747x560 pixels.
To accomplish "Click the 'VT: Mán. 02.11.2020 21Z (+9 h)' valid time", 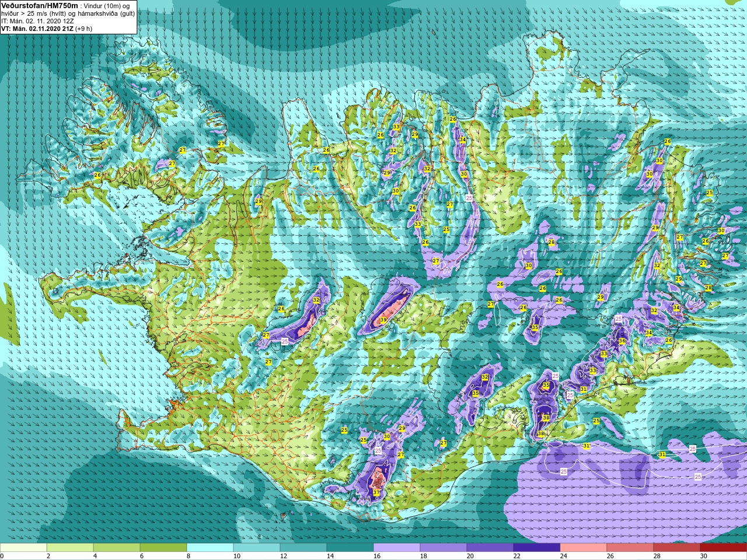I will (x=47, y=29).
